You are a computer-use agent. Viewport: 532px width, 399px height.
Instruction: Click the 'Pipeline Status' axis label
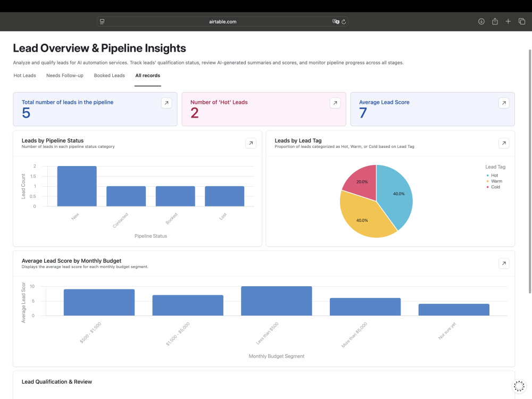151,236
